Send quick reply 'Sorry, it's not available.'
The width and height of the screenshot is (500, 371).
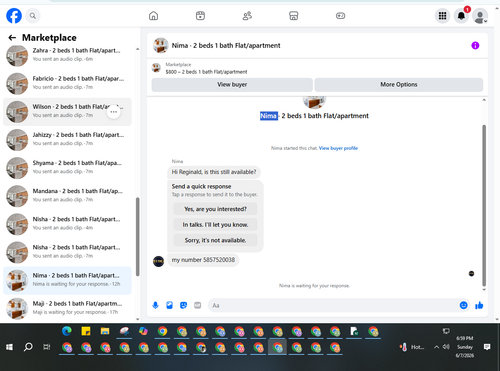coord(215,240)
